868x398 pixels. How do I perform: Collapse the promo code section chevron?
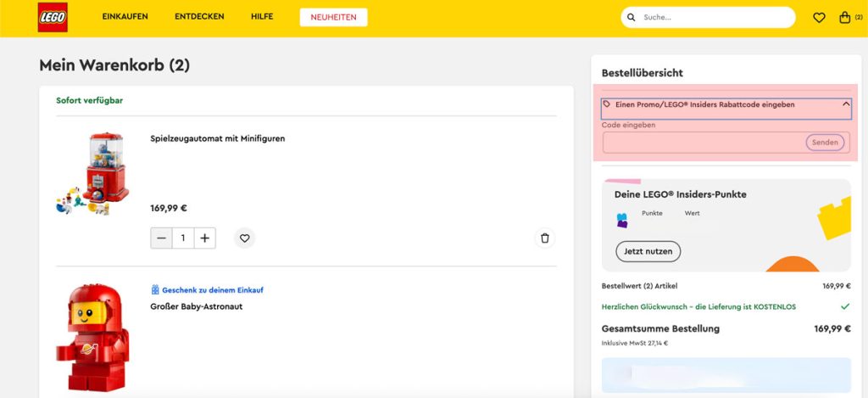(845, 104)
